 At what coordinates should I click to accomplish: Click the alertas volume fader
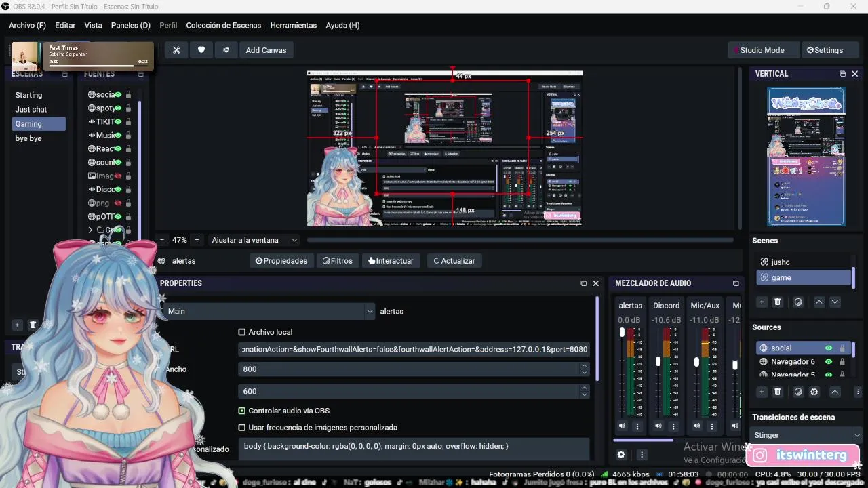(x=623, y=332)
